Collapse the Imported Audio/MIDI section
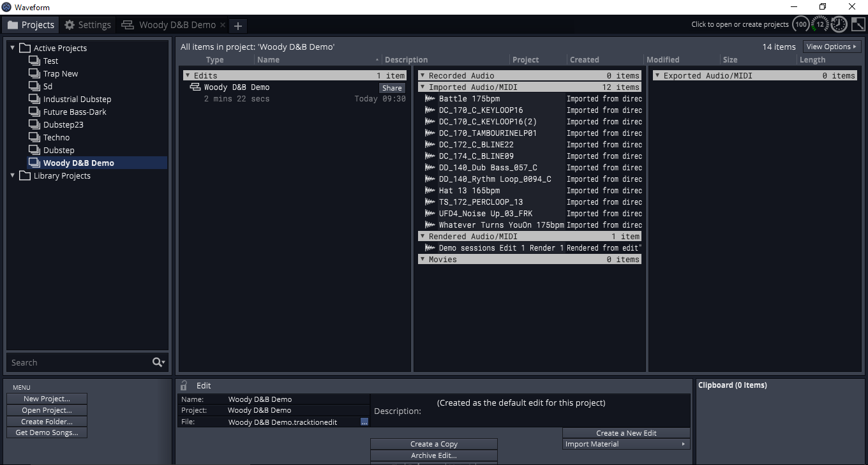 [423, 87]
